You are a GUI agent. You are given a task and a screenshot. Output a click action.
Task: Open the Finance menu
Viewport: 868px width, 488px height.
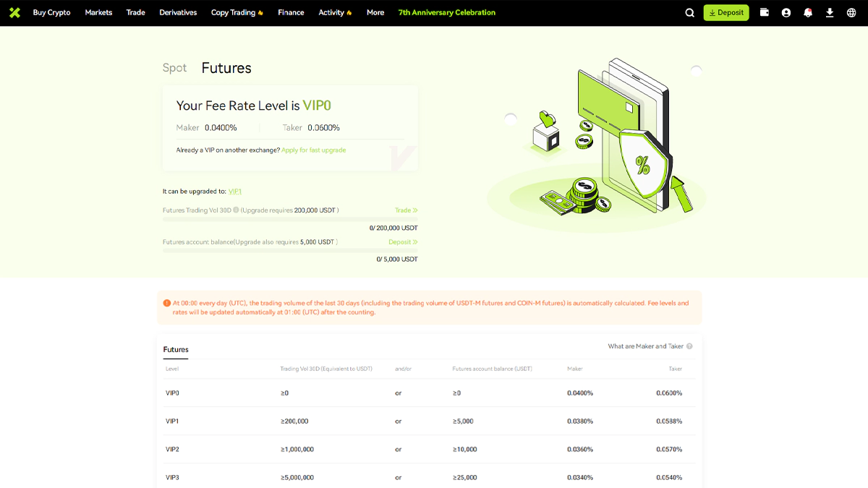(x=291, y=12)
